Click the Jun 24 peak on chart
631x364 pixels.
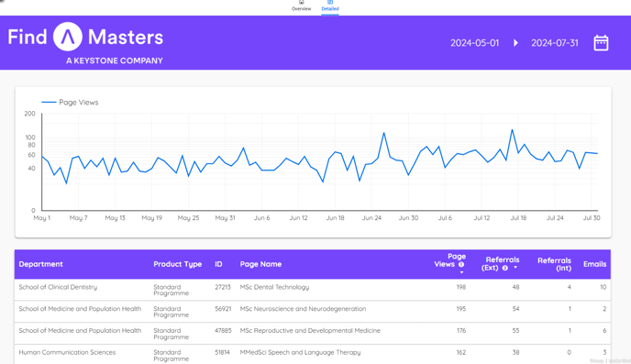[x=384, y=132]
